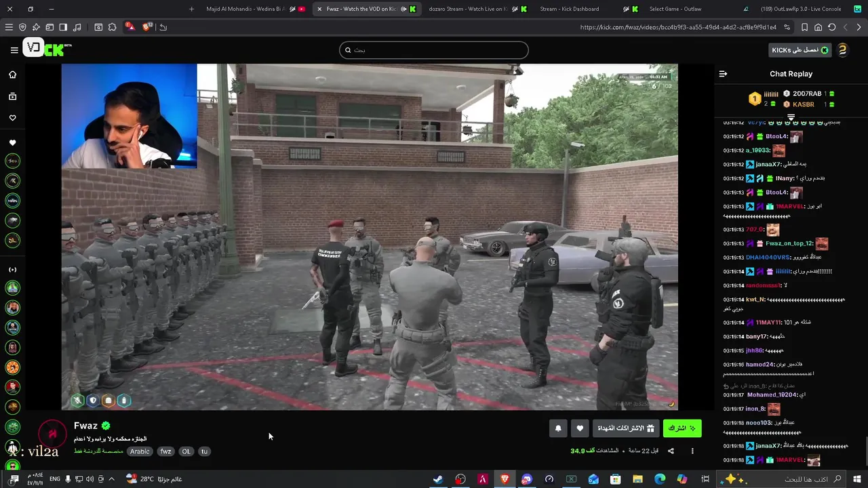Open Following heart outline in sidebar
The width and height of the screenshot is (868, 488).
coord(12,118)
